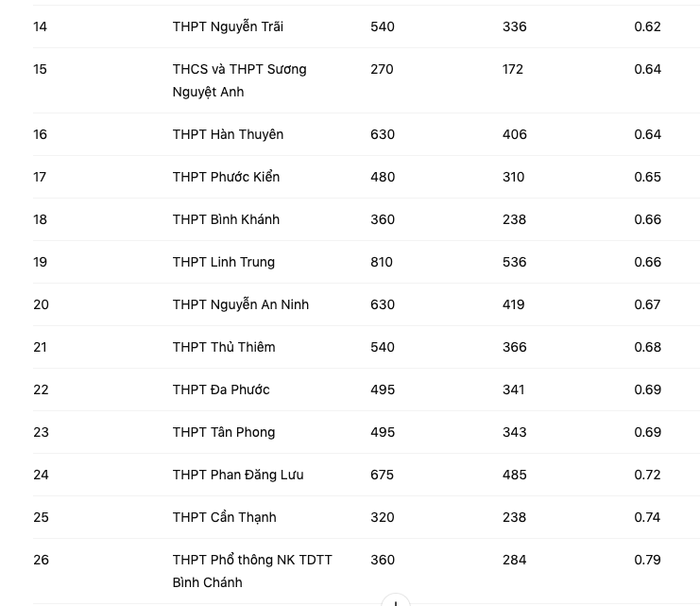
Task: Select the 419 value in row 20
Action: coord(514,304)
